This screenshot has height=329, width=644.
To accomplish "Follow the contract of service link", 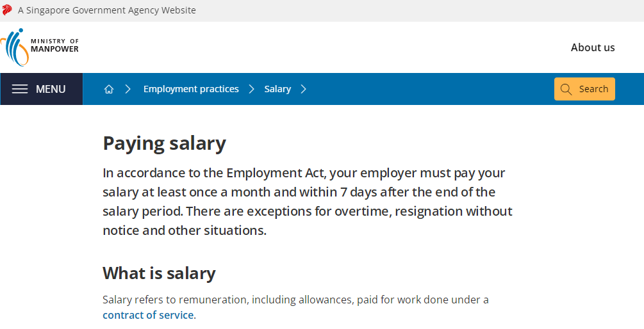I will tap(148, 315).
